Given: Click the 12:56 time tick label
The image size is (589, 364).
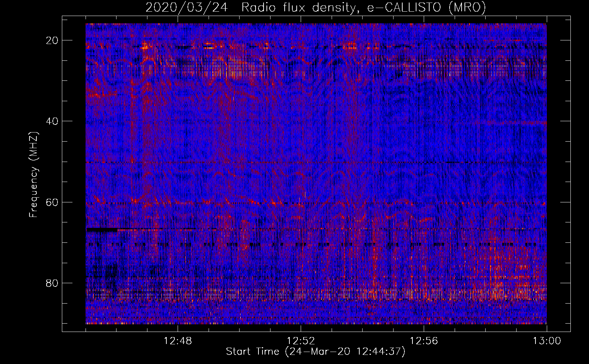Looking at the screenshot, I should [424, 341].
